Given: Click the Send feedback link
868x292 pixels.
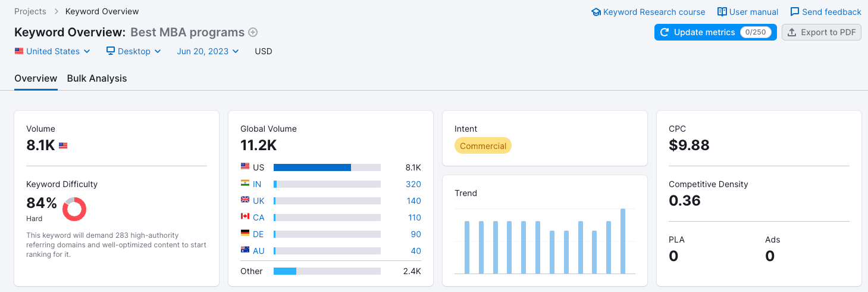Looking at the screenshot, I should [x=826, y=12].
